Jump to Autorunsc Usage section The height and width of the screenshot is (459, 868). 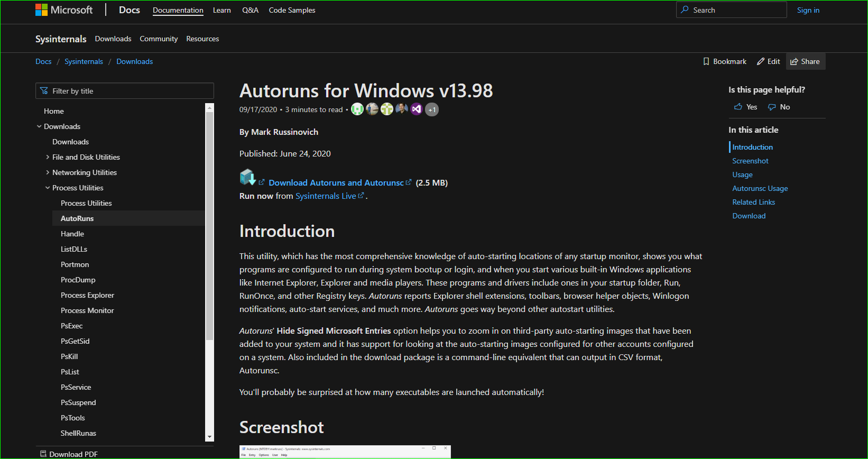[760, 188]
